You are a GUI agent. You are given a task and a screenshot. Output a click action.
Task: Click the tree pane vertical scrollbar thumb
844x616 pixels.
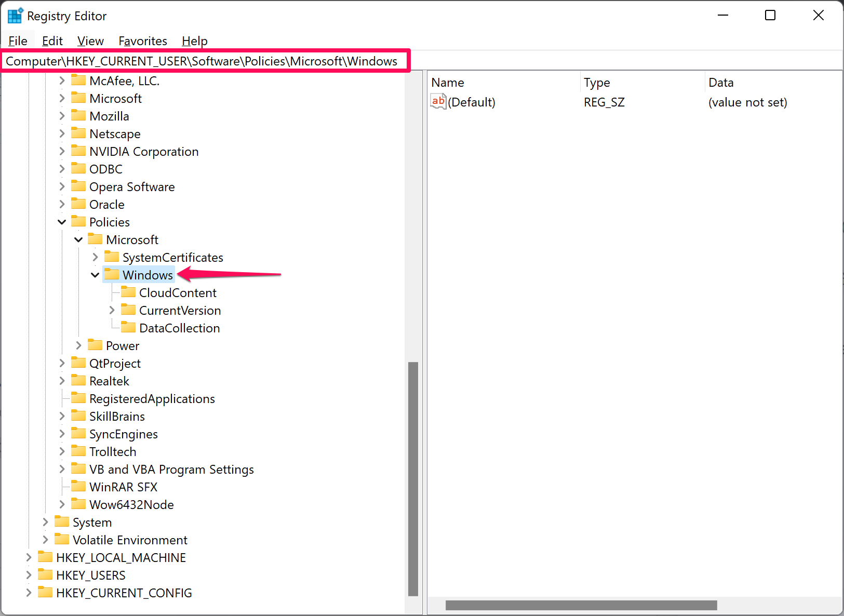coord(413,479)
